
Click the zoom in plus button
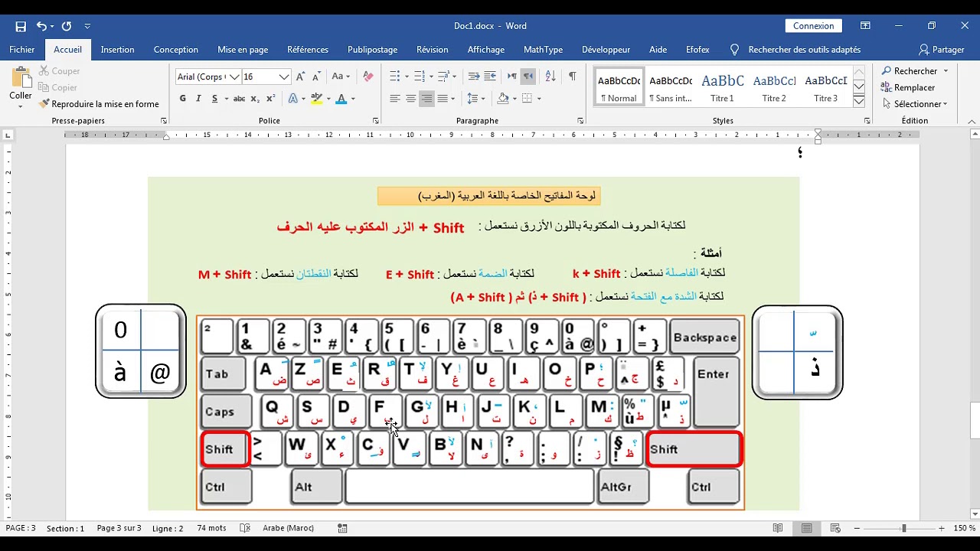942,528
